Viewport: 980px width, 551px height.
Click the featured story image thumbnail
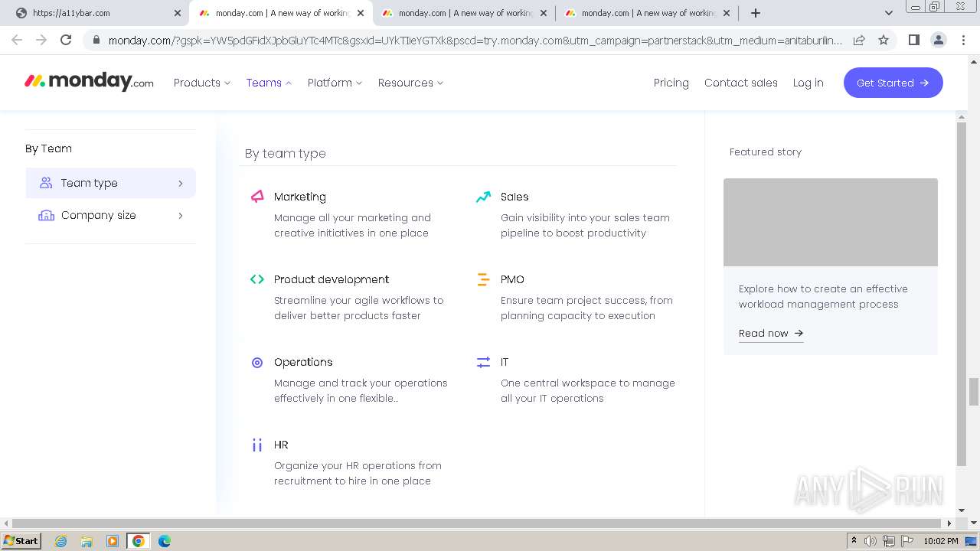pyautogui.click(x=831, y=222)
